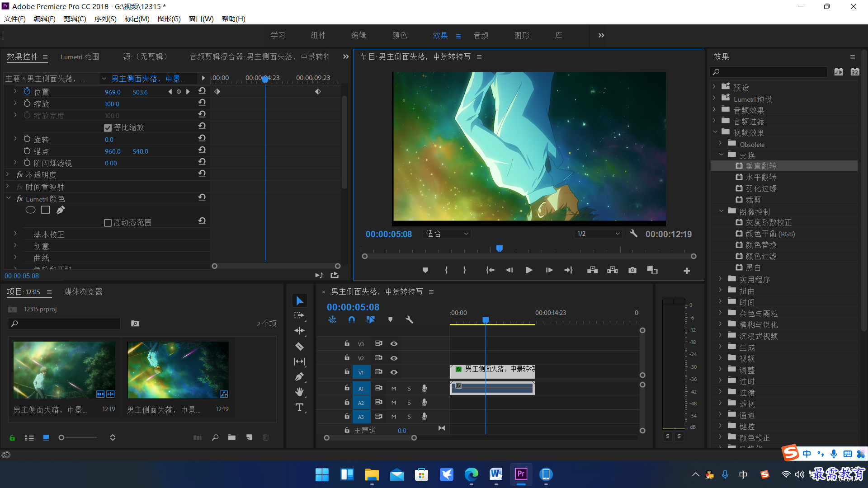
Task: Toggle timeline Snap magnet icon
Action: 352,319
